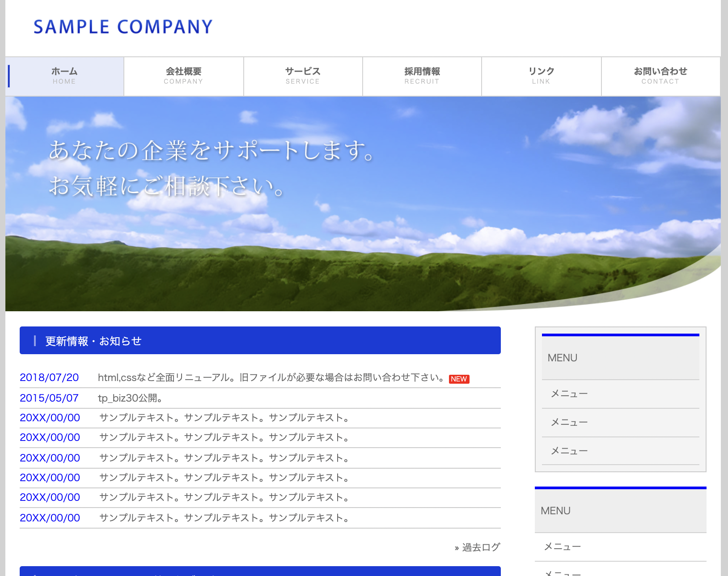Image resolution: width=728 pixels, height=576 pixels.
Task: Click the lower sidebar MENU heading
Action: click(x=555, y=511)
